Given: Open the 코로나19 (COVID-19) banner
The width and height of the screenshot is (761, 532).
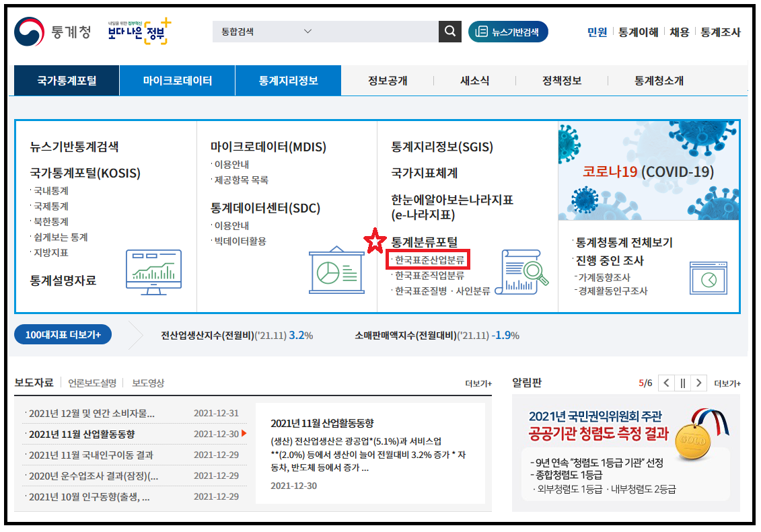Looking at the screenshot, I should 649,171.
